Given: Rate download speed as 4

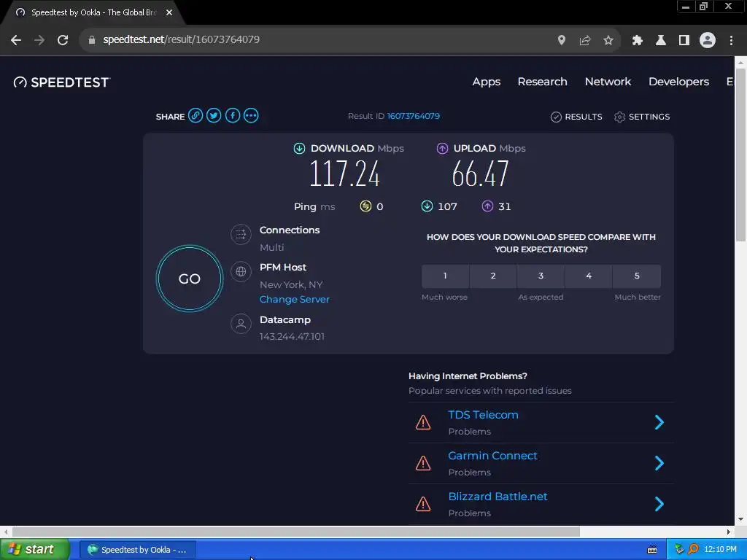Looking at the screenshot, I should 589,276.
